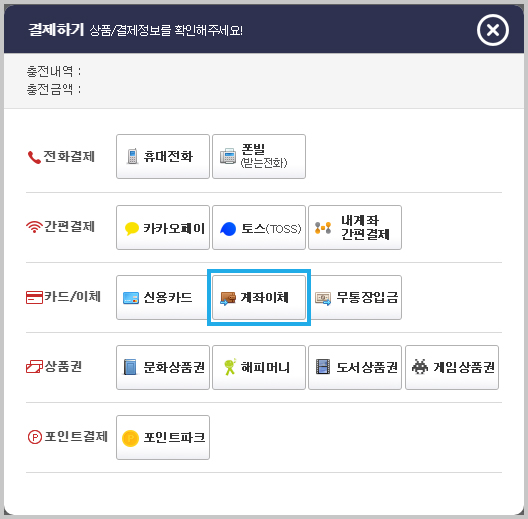Click the 전화결제 category label
This screenshot has width=528, height=519.
click(61, 157)
